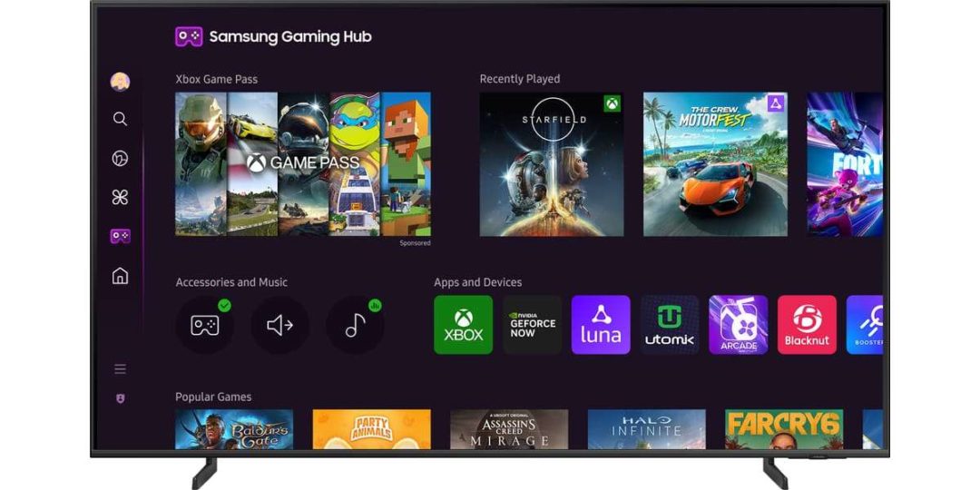Open the Baldur's Gate popular game

234,429
